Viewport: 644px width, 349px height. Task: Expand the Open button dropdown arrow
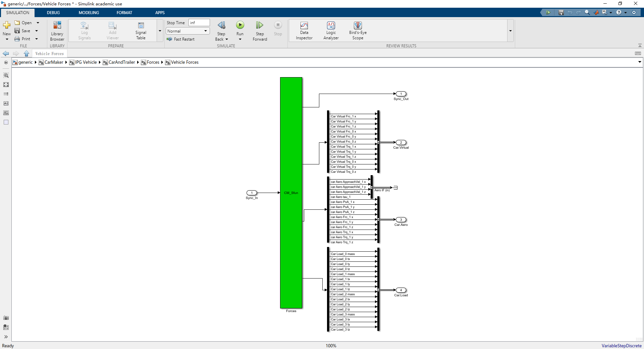(x=38, y=23)
